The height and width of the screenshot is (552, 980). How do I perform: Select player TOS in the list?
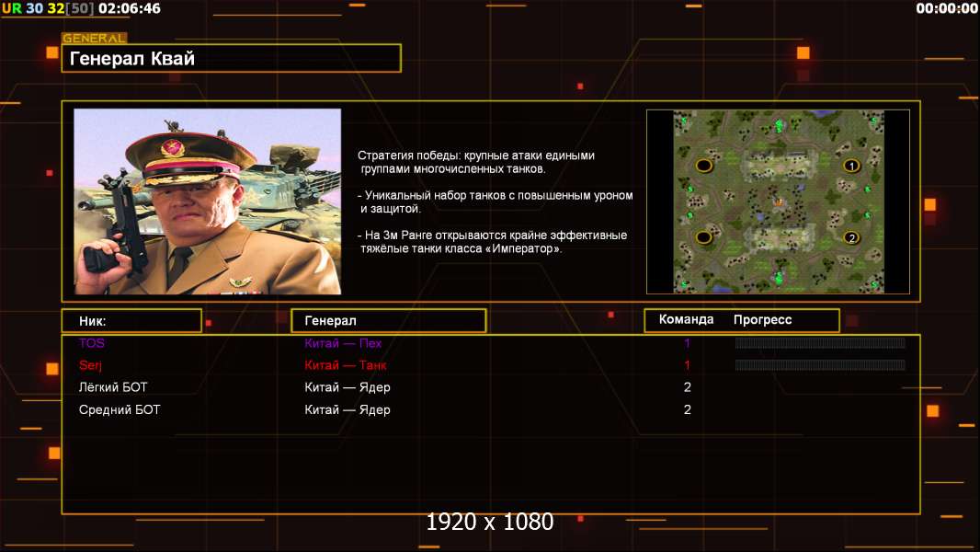92,343
